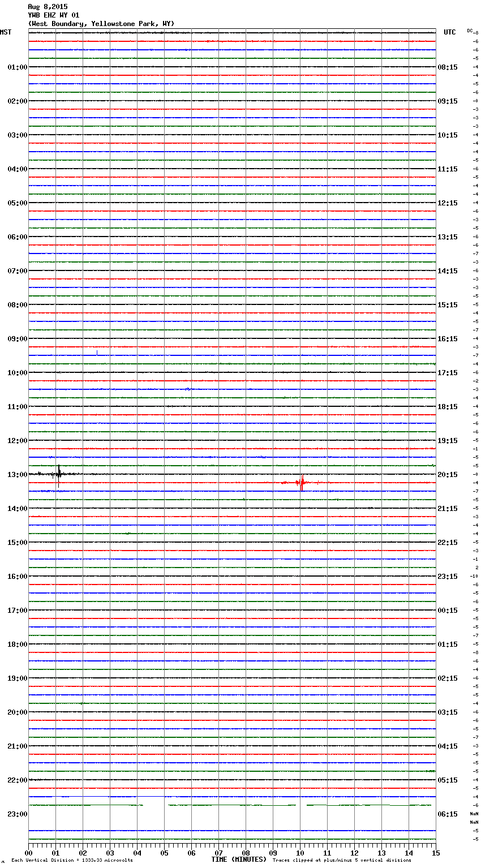Click the first "NaN" DC value

click(474, 814)
